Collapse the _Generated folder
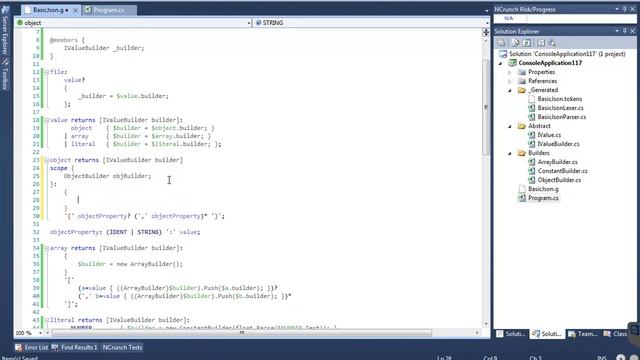This screenshot has width=640, height=360. (x=509, y=90)
